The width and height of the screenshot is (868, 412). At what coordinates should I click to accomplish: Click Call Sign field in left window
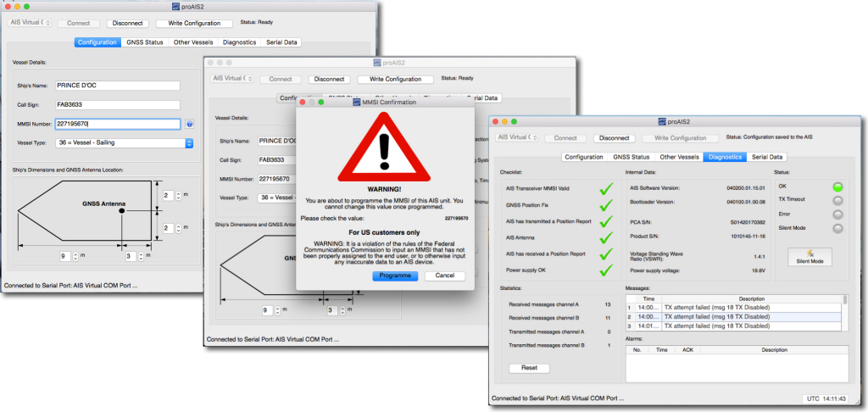tap(118, 104)
